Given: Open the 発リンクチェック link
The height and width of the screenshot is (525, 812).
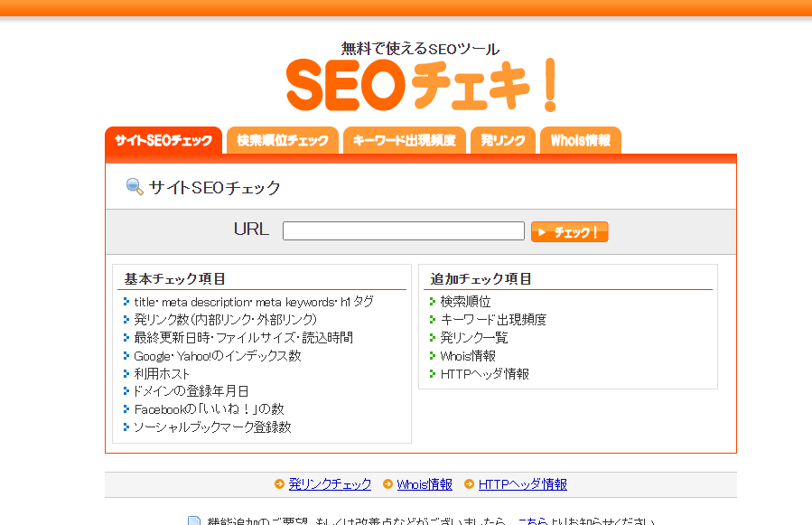Looking at the screenshot, I should (330, 484).
